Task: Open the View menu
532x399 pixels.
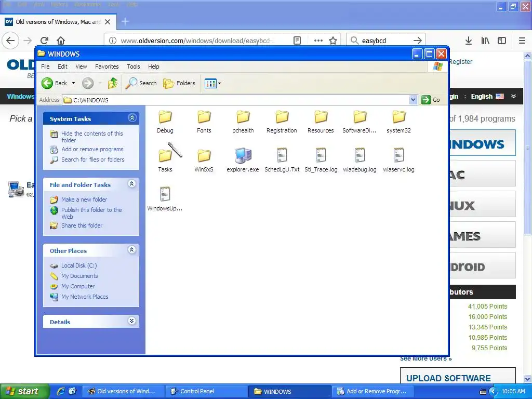Action: [81, 66]
